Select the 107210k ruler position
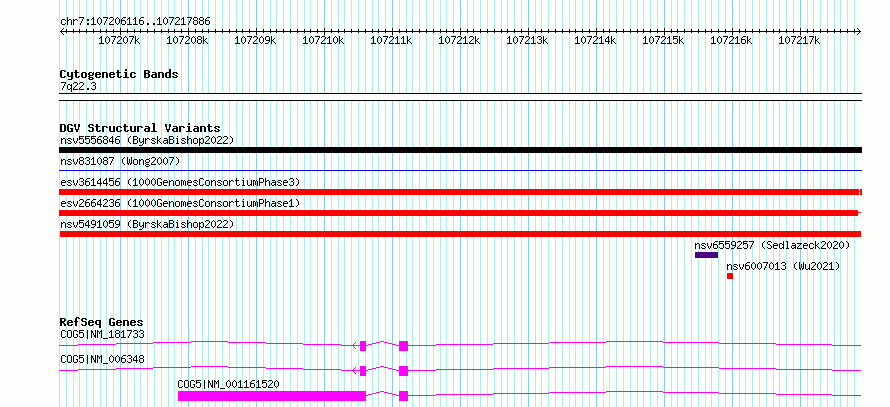Image resolution: width=890 pixels, height=407 pixels. click(x=324, y=40)
